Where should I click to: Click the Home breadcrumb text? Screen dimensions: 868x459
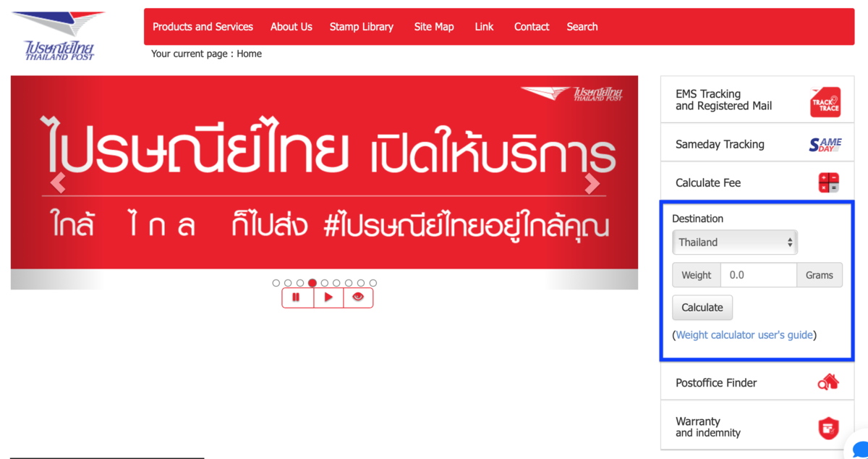tap(249, 54)
